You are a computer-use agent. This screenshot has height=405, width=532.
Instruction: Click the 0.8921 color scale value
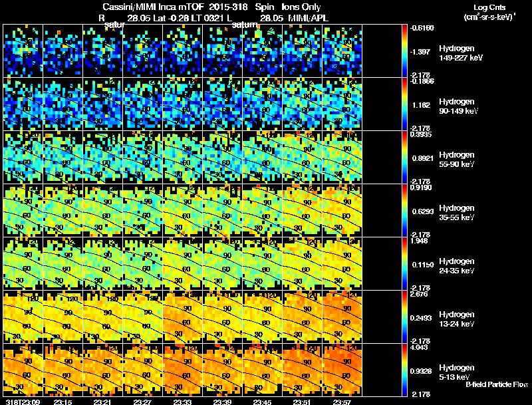tap(423, 158)
